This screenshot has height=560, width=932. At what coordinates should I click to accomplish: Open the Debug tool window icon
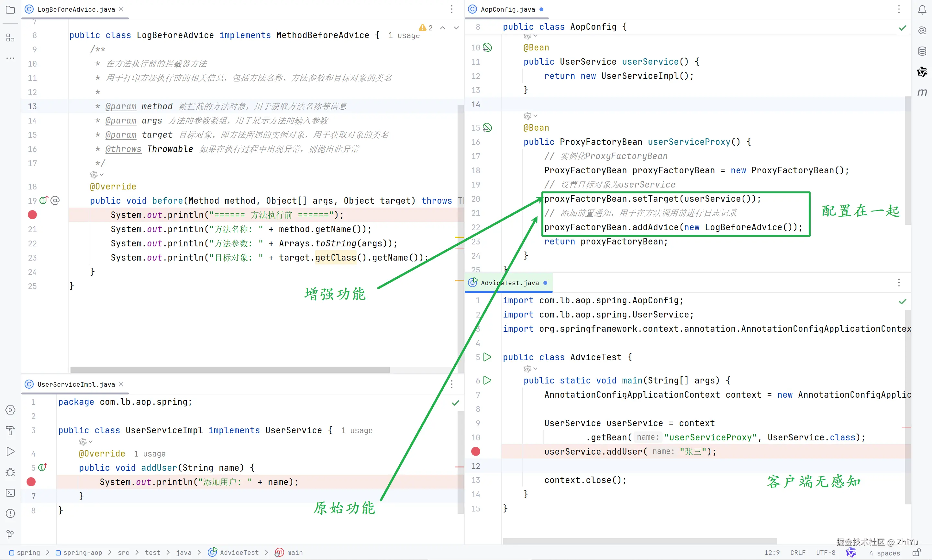coord(10,472)
